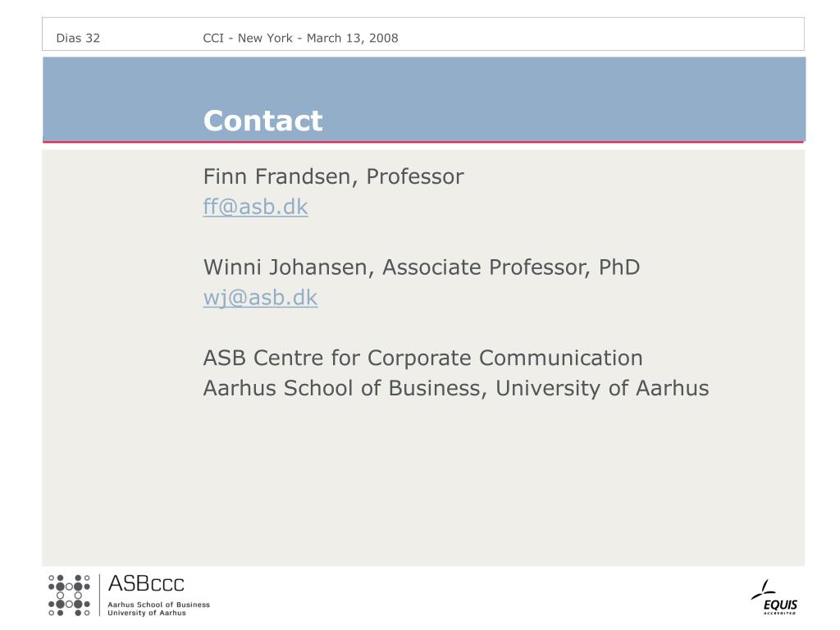This screenshot has width=840, height=630.
Task: Click the empty gray slide body area
Action: (x=423, y=482)
